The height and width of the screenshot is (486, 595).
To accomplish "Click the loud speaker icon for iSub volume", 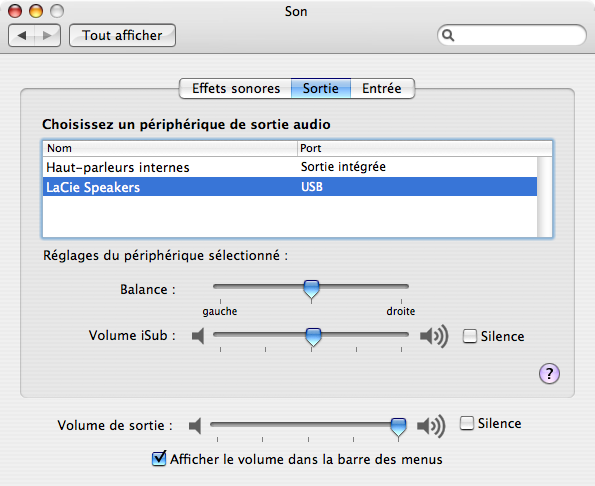I will click(x=434, y=336).
